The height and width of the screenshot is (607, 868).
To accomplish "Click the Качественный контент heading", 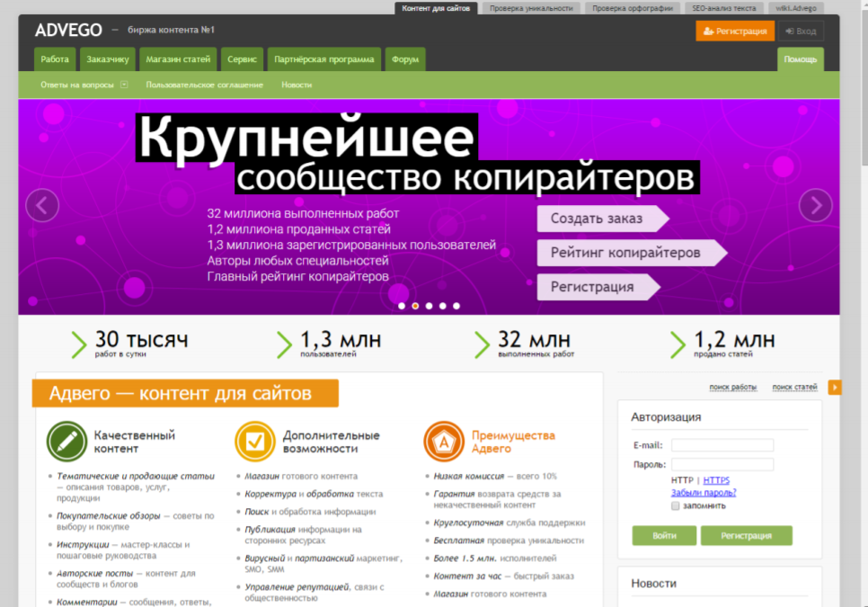I will 135,442.
